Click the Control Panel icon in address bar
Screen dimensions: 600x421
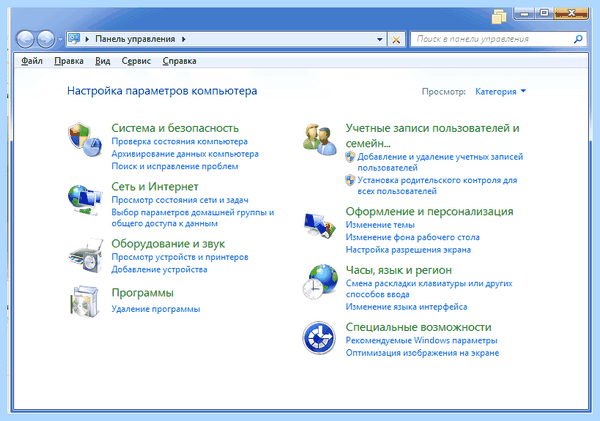pyautogui.click(x=74, y=39)
